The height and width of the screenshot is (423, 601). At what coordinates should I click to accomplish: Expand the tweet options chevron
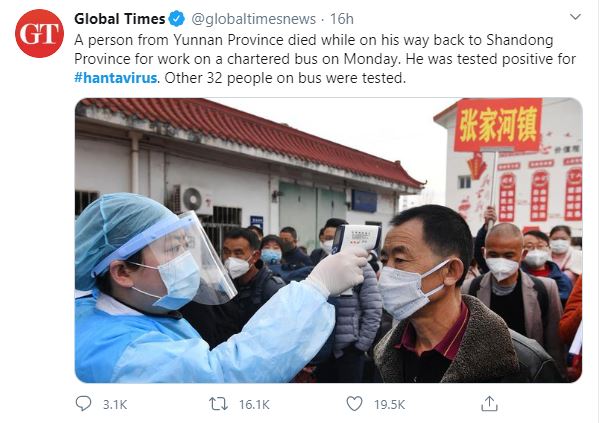pos(575,16)
